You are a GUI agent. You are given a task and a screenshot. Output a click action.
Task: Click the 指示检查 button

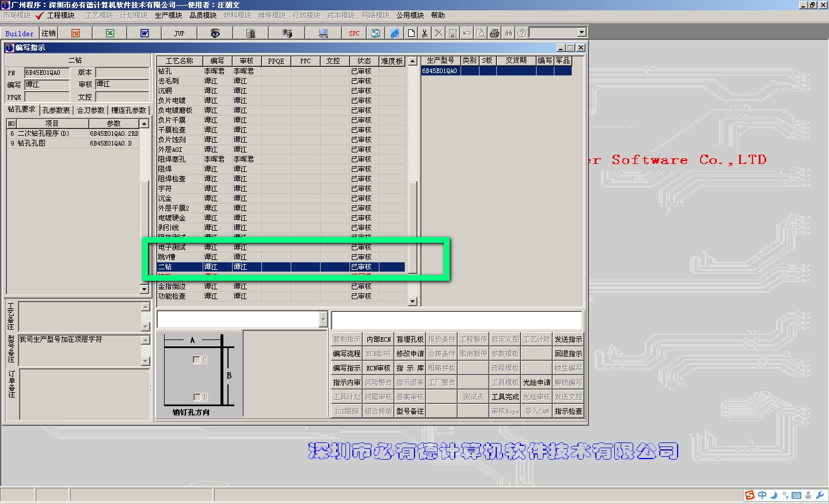pyautogui.click(x=568, y=411)
